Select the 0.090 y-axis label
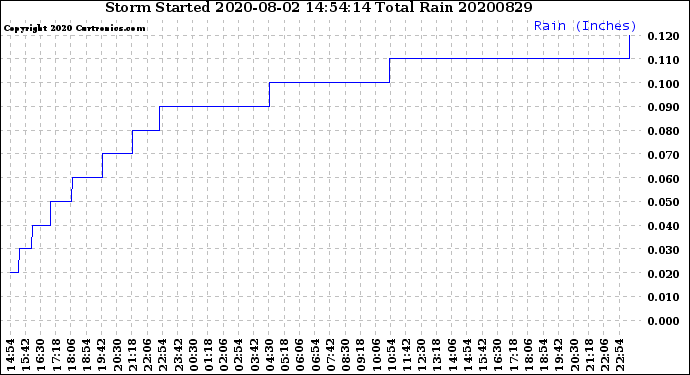 point(663,107)
